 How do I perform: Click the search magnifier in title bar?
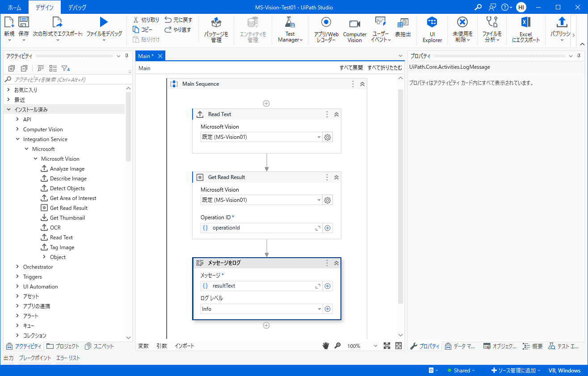pyautogui.click(x=479, y=7)
